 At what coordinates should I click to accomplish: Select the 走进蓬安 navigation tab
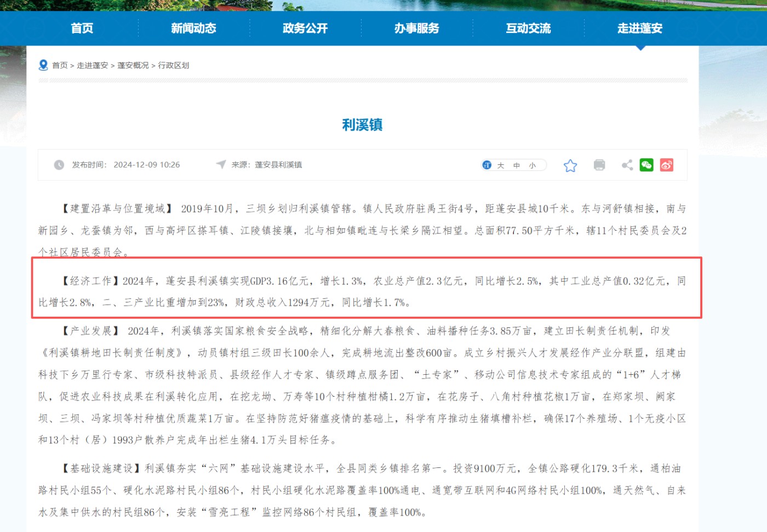click(640, 28)
